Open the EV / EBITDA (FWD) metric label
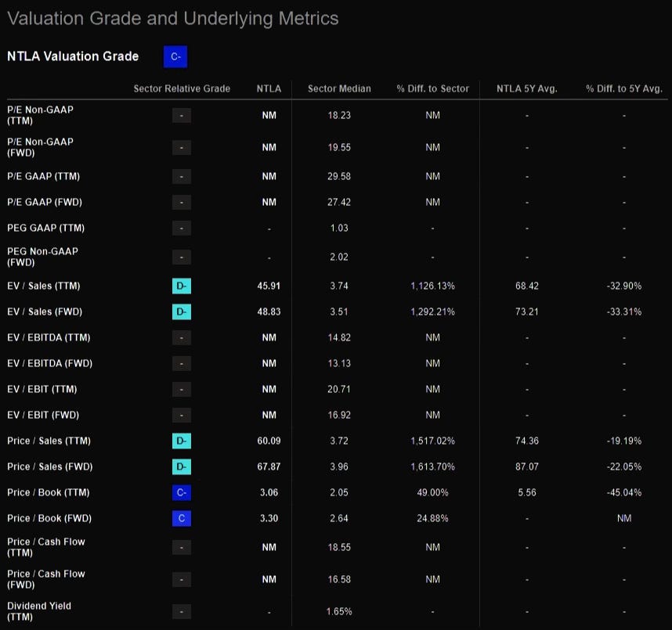 click(x=49, y=364)
